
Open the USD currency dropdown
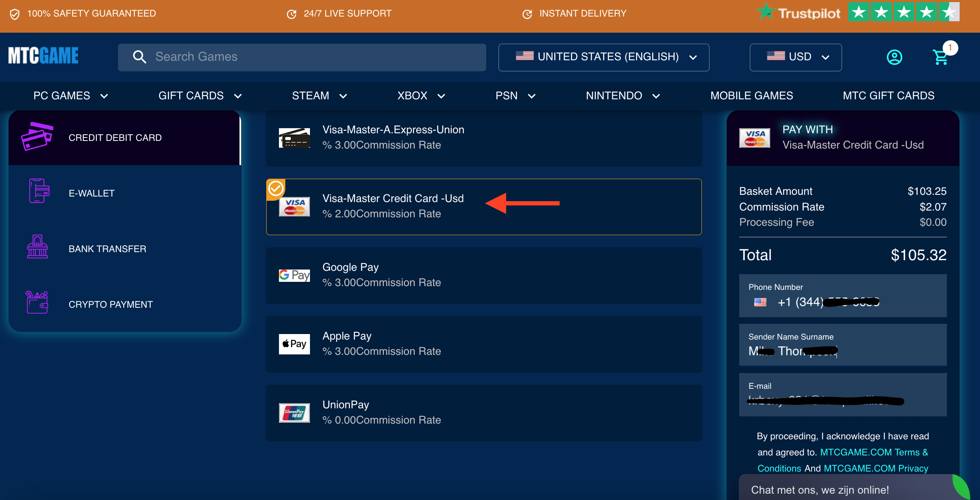point(795,57)
